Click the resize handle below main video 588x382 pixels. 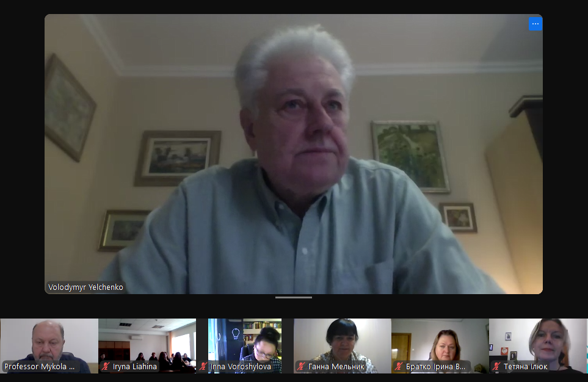pos(294,298)
